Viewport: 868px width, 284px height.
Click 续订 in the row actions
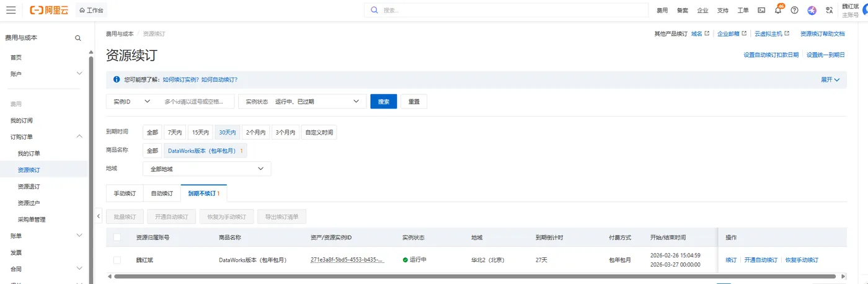point(731,260)
